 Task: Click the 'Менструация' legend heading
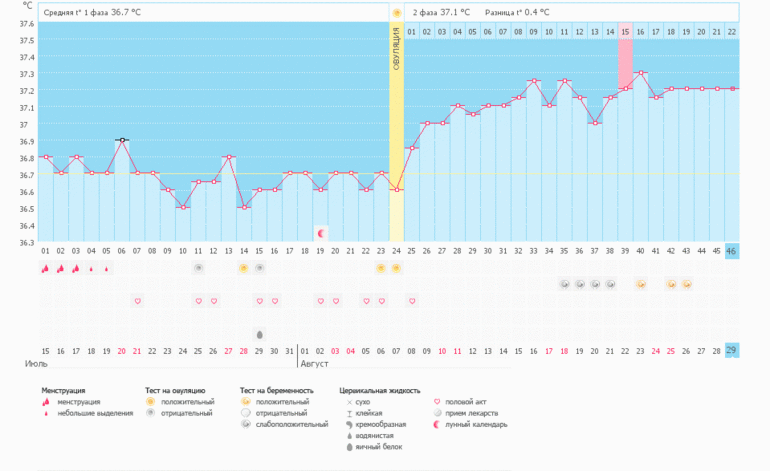[63, 391]
